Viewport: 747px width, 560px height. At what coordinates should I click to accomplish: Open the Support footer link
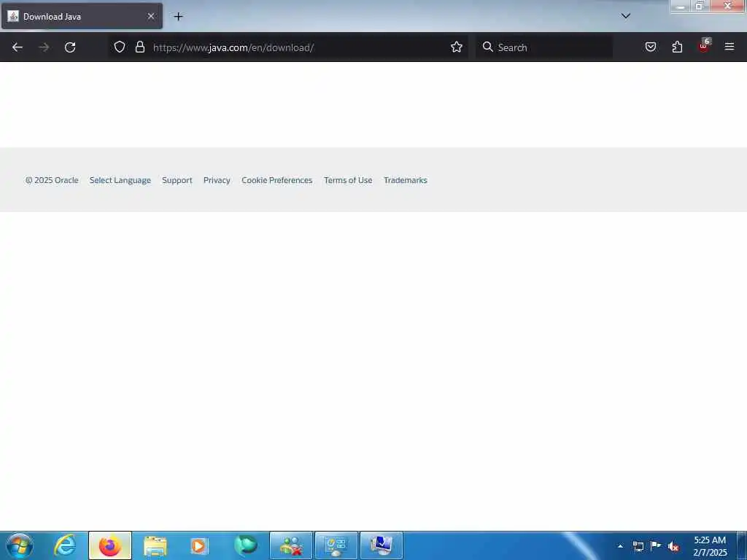177,180
